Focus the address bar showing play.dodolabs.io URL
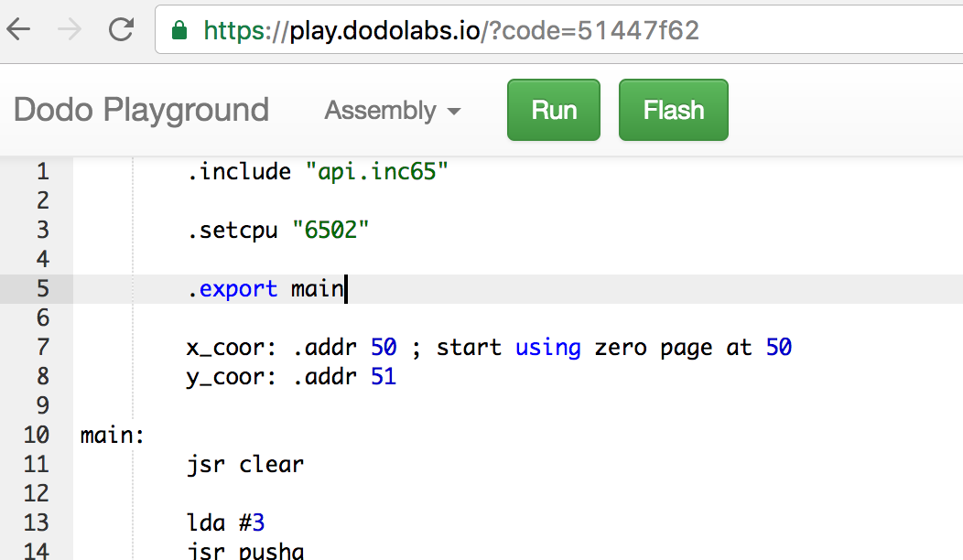Screen dimensions: 963x560 click(x=559, y=30)
